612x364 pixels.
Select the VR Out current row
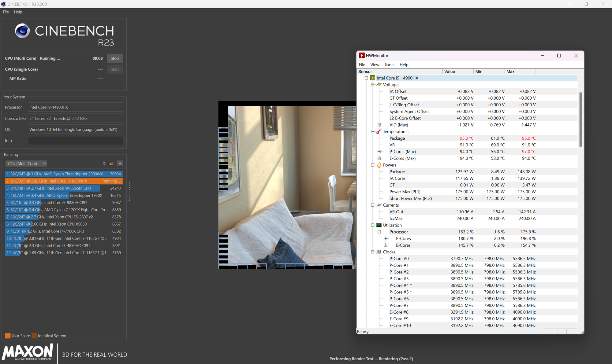[x=467, y=212]
